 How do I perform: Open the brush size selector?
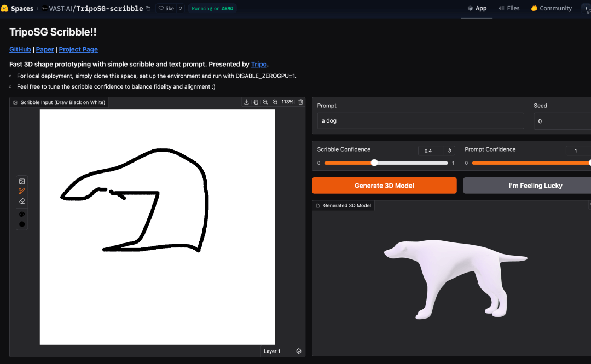point(22,223)
